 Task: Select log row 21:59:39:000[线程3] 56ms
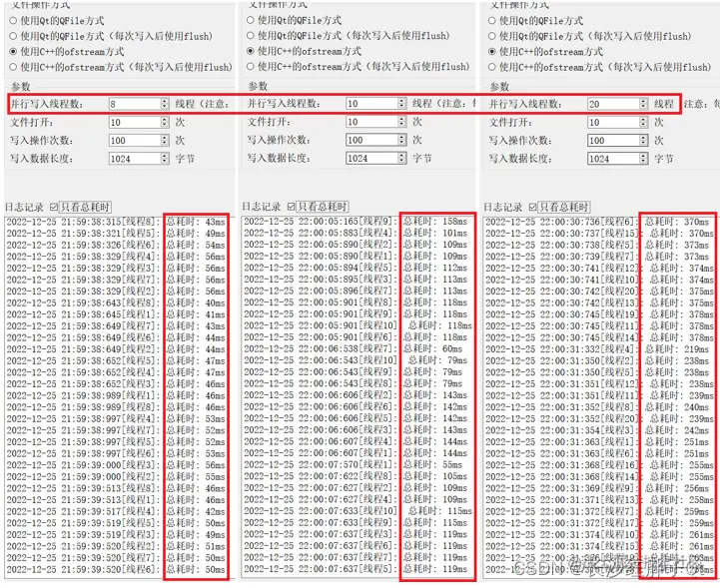116,465
